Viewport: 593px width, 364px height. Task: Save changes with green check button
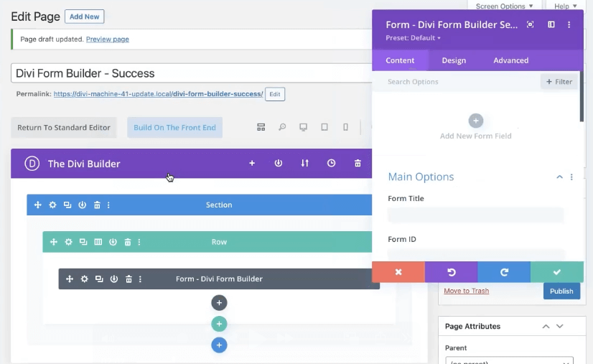click(556, 271)
